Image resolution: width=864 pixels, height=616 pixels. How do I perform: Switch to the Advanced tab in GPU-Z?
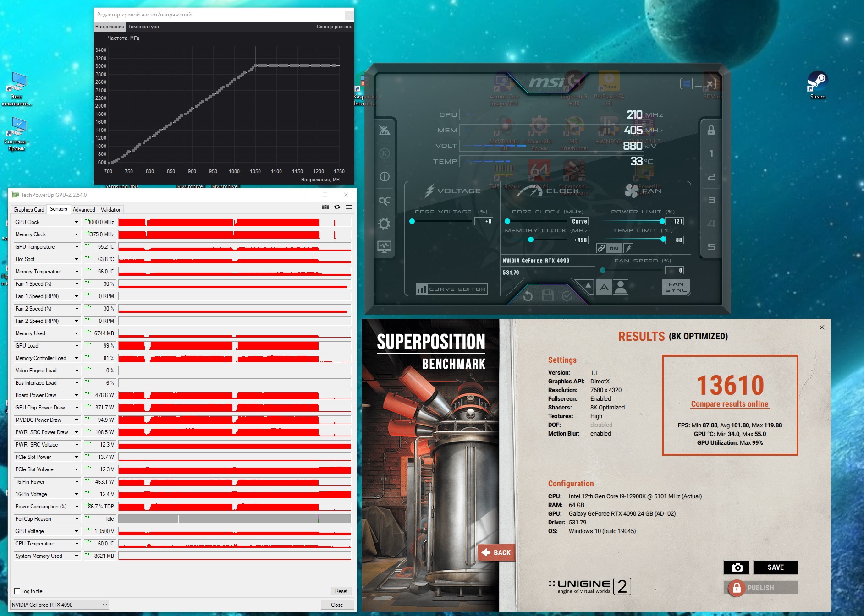tap(84, 210)
